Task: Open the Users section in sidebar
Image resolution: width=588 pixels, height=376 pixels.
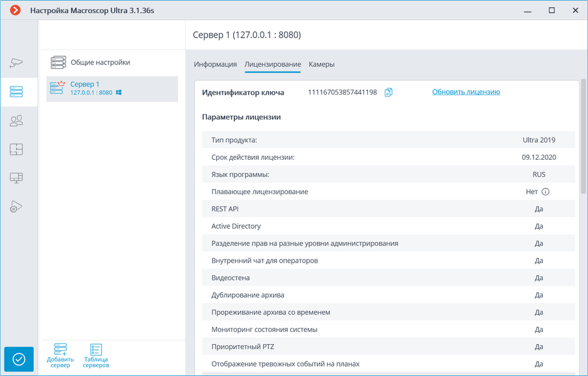Action: coord(16,121)
